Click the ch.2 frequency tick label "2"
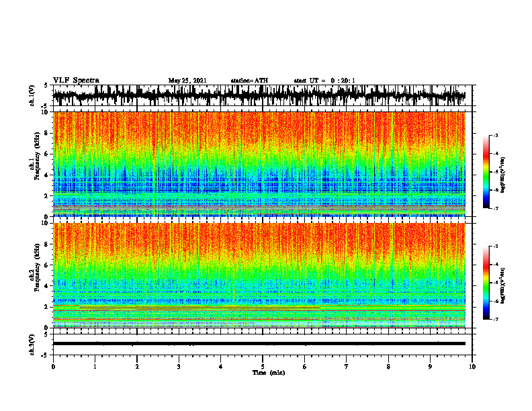The height and width of the screenshot is (411, 532). [x=47, y=307]
